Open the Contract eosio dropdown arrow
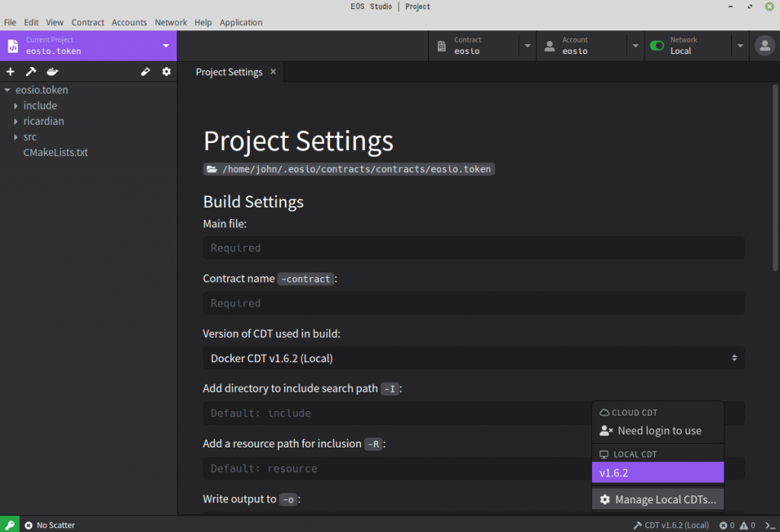 pos(526,46)
